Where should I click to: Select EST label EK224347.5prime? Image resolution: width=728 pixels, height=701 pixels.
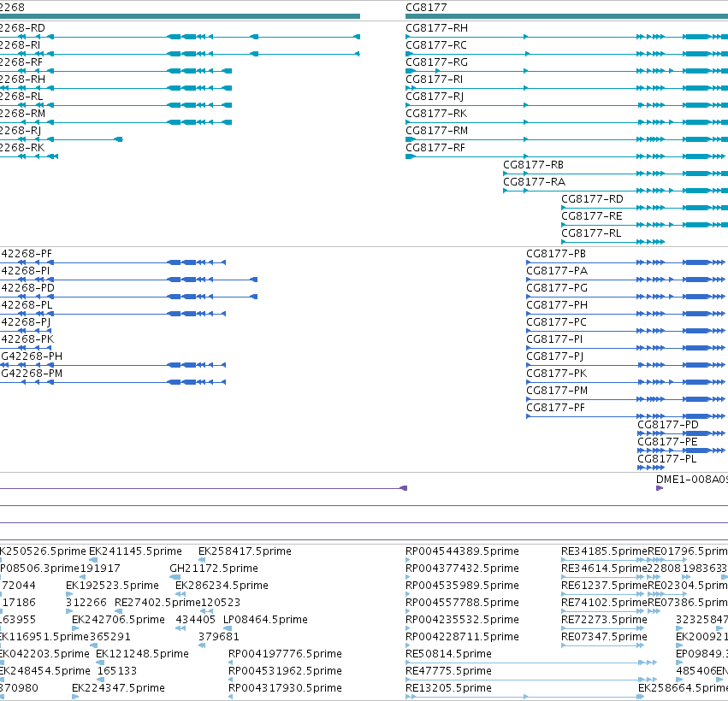118,688
